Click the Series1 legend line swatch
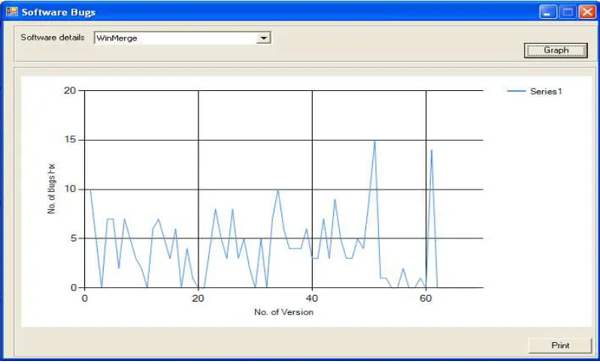This screenshot has height=364, width=600. (x=517, y=91)
